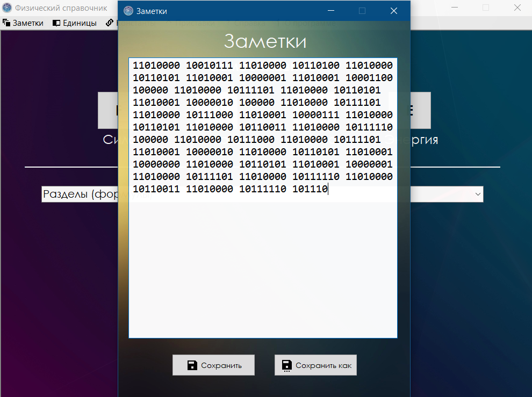Click the Заметки menu icon in main window
This screenshot has height=397, width=532.
[x=6, y=23]
